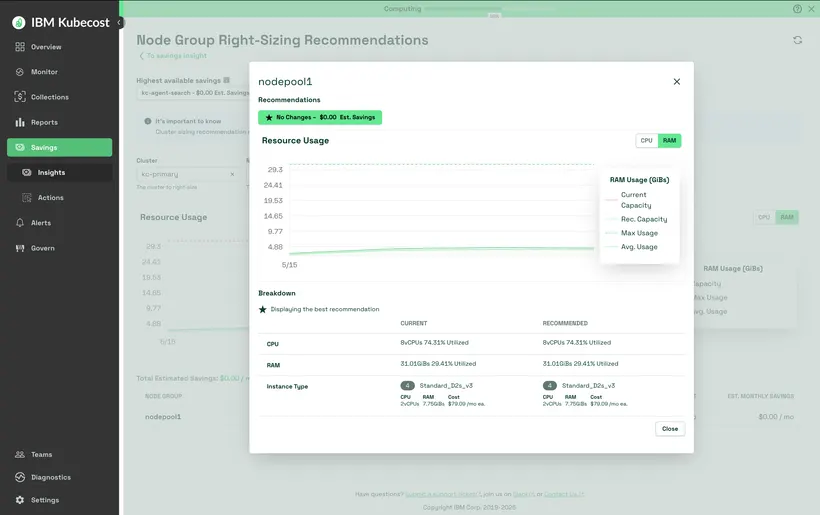Toggle Rec. Capacity legend entry in dialog
This screenshot has width=820, height=515.
tap(636, 219)
